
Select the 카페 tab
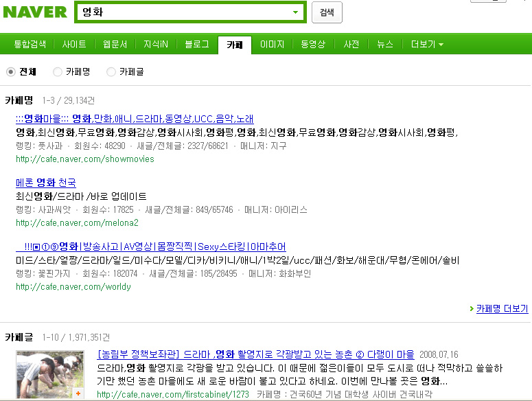pos(235,45)
